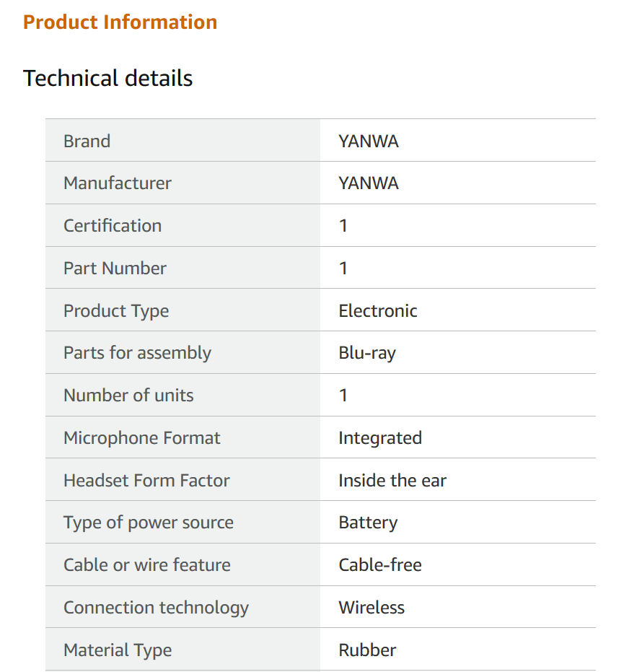Click the Wireless connection value
This screenshot has height=672, width=642.
point(371,607)
